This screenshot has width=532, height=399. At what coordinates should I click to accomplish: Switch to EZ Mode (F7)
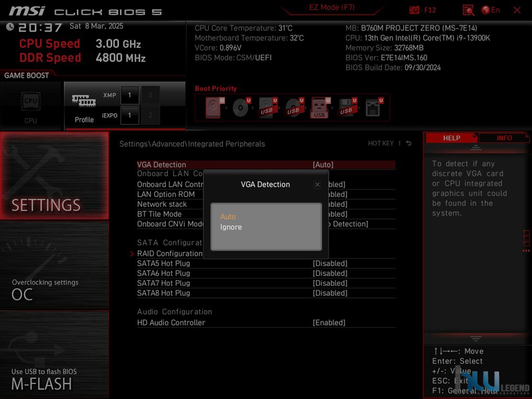point(331,7)
